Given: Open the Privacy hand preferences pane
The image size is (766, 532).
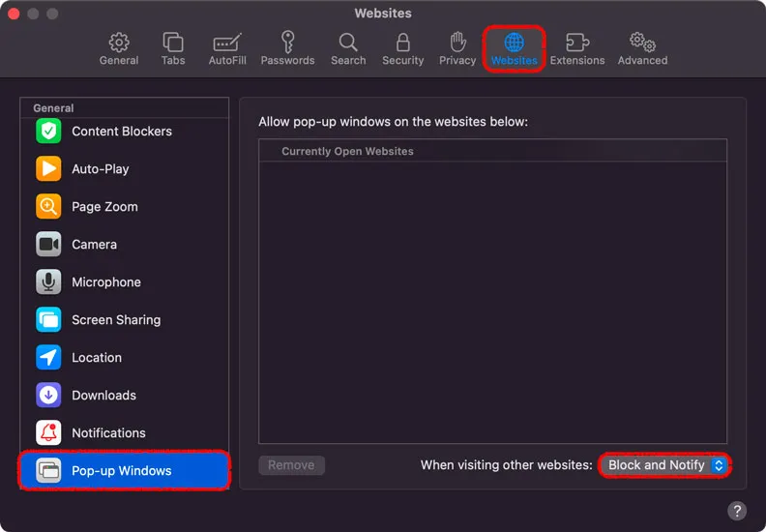Looking at the screenshot, I should click(x=457, y=49).
